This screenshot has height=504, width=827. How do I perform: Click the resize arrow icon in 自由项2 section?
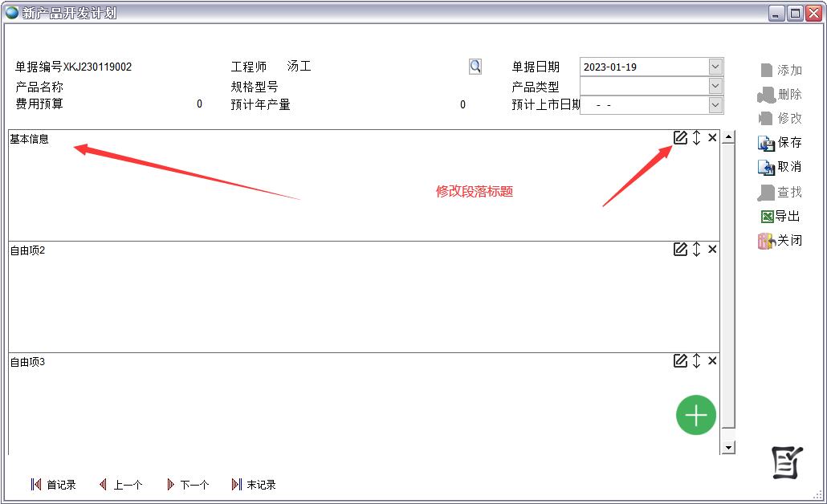[x=696, y=250]
